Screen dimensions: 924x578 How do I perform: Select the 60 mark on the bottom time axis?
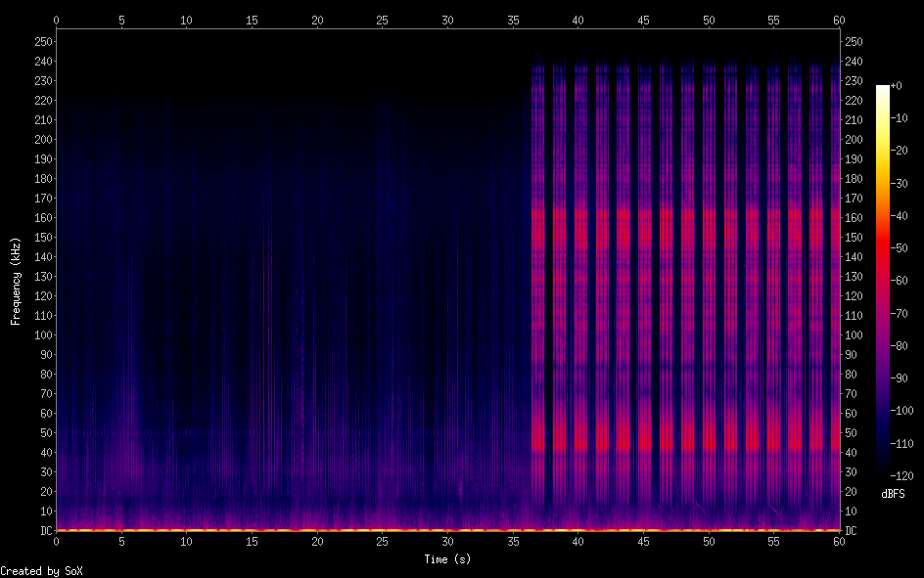840,542
